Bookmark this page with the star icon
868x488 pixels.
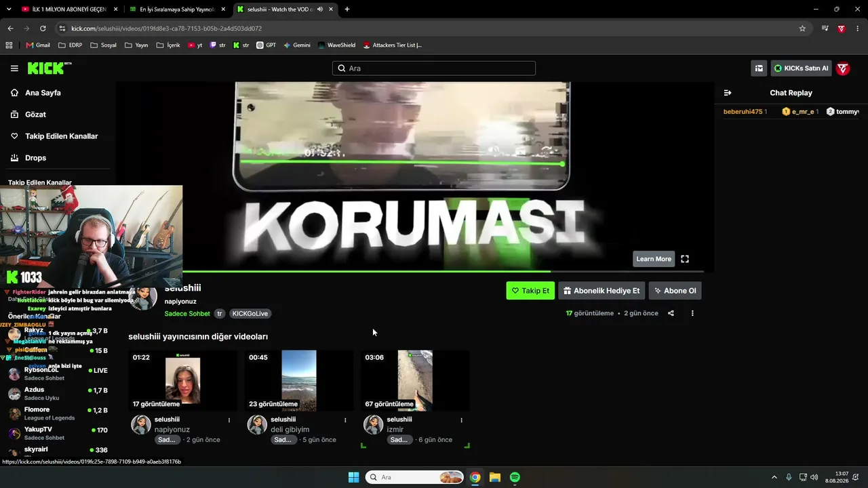coord(802,28)
